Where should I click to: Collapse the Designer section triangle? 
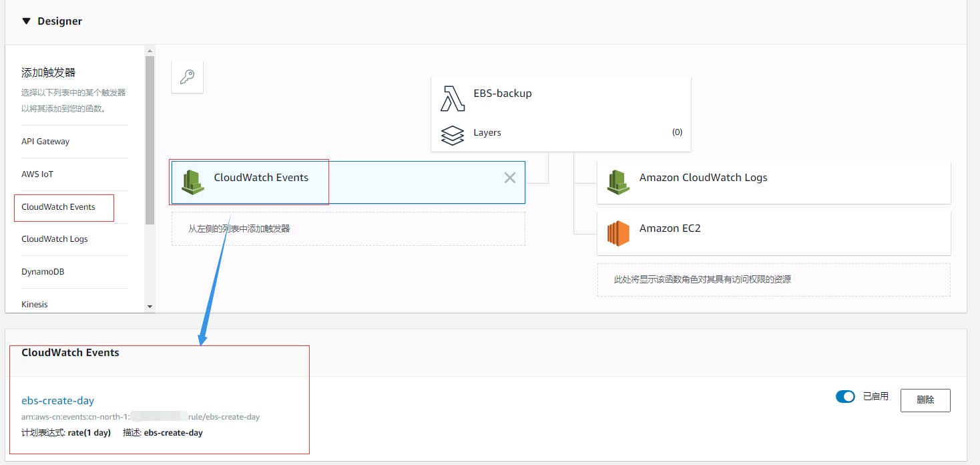[26, 21]
